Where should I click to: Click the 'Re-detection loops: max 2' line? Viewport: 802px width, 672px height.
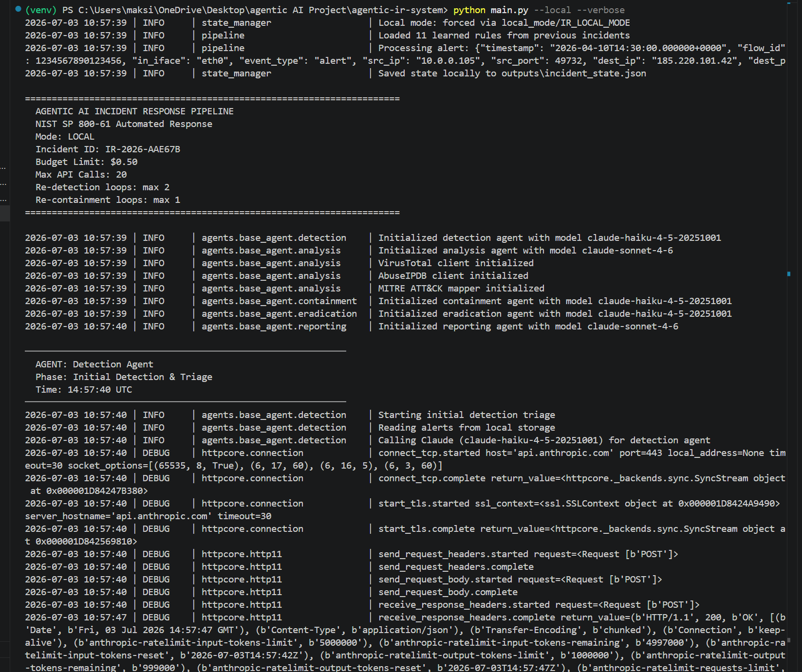pos(102,187)
